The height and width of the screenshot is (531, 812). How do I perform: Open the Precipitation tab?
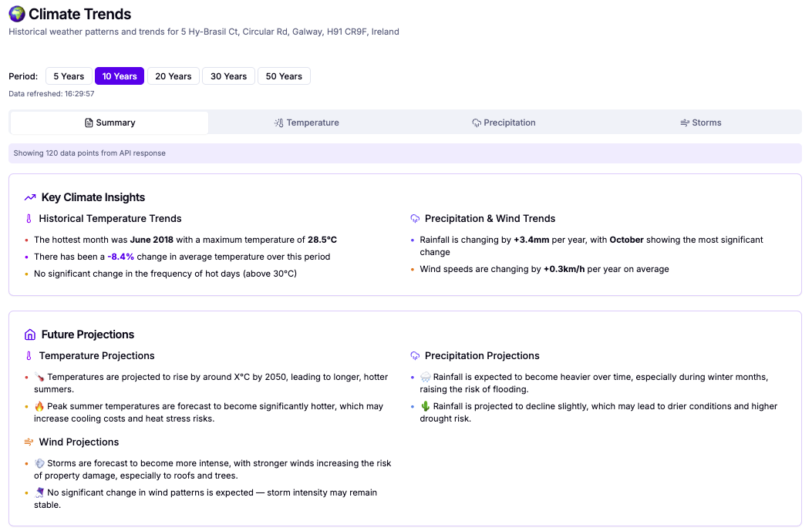(504, 123)
